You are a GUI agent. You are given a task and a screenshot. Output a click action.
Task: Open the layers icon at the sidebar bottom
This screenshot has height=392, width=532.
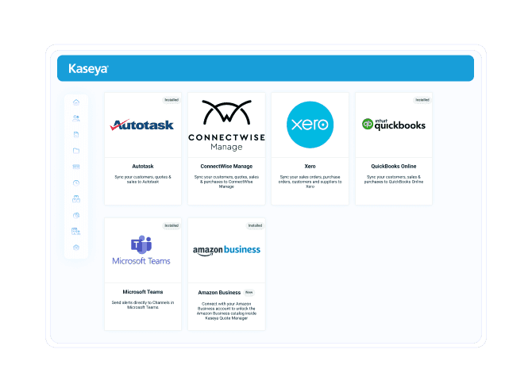pyautogui.click(x=76, y=248)
